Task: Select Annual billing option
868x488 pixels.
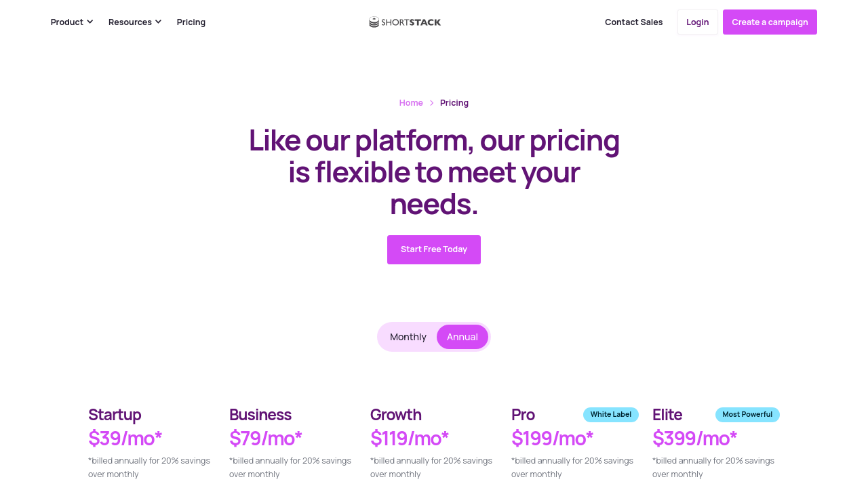Action: click(x=462, y=337)
